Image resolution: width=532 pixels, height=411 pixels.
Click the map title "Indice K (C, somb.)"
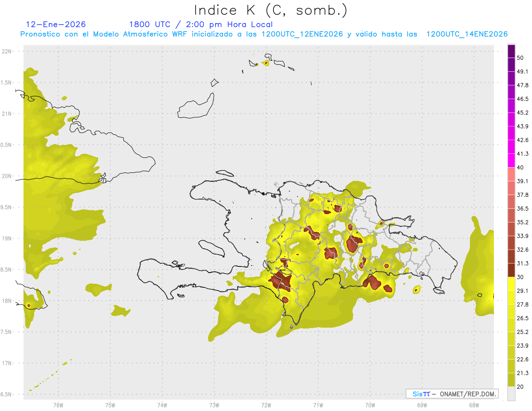pyautogui.click(x=271, y=10)
